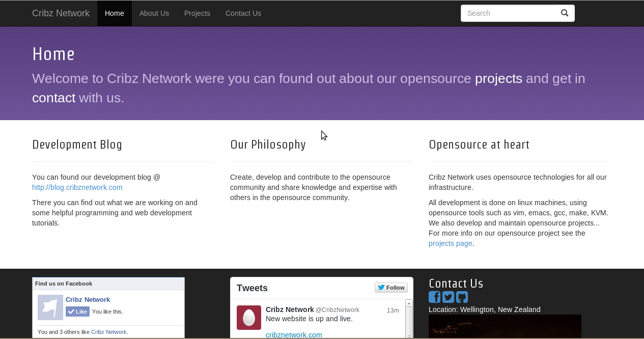Open the blog.cribznetwork.com link
The image size is (644, 339).
coord(77,187)
